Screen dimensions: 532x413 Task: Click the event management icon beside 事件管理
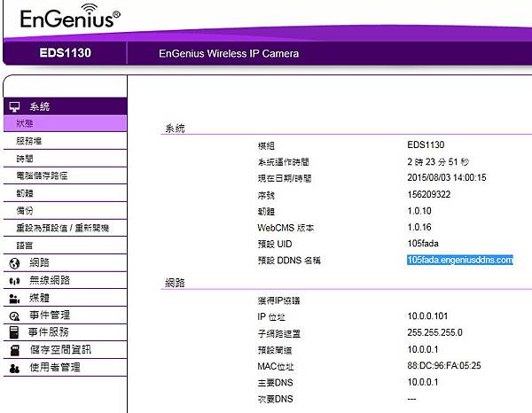pyautogui.click(x=14, y=316)
